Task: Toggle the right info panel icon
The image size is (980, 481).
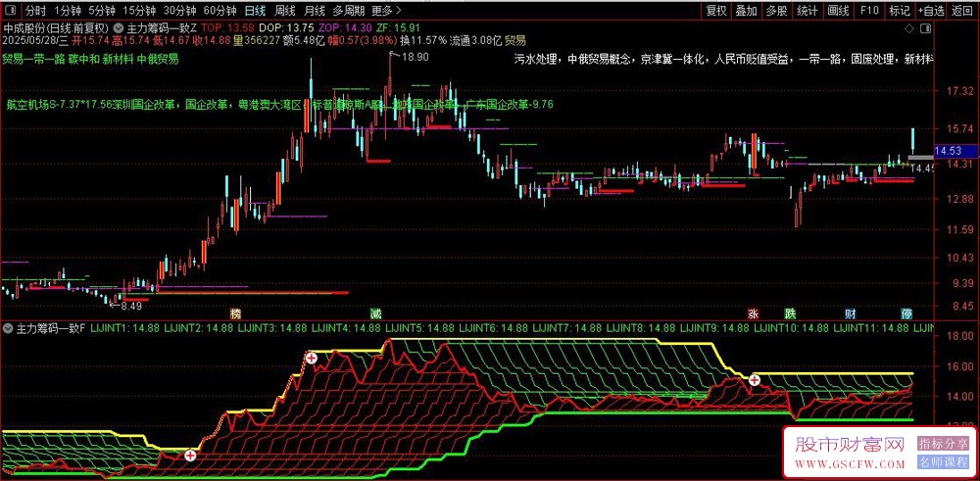Action: (x=926, y=28)
